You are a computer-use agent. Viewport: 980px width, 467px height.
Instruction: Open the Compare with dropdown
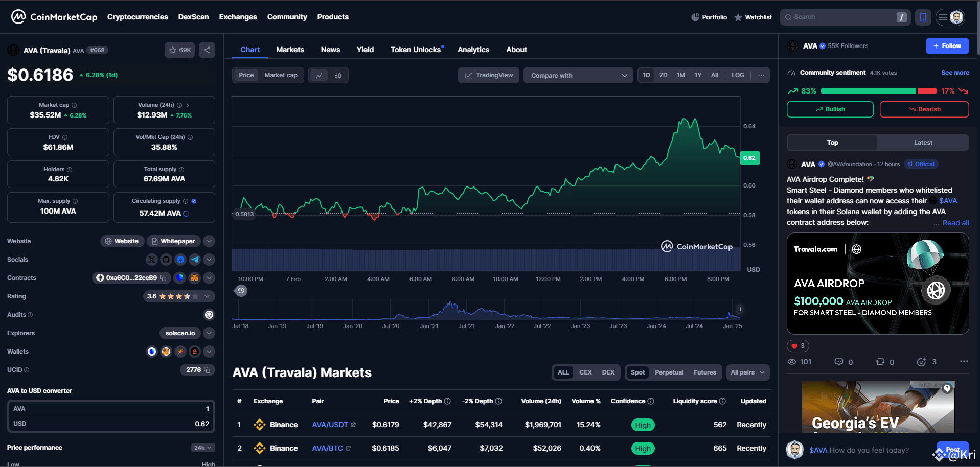578,75
